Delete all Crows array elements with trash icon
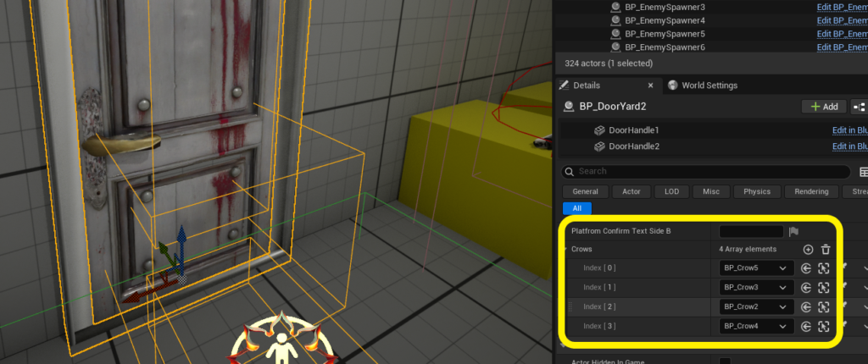The image size is (868, 364). [826, 250]
